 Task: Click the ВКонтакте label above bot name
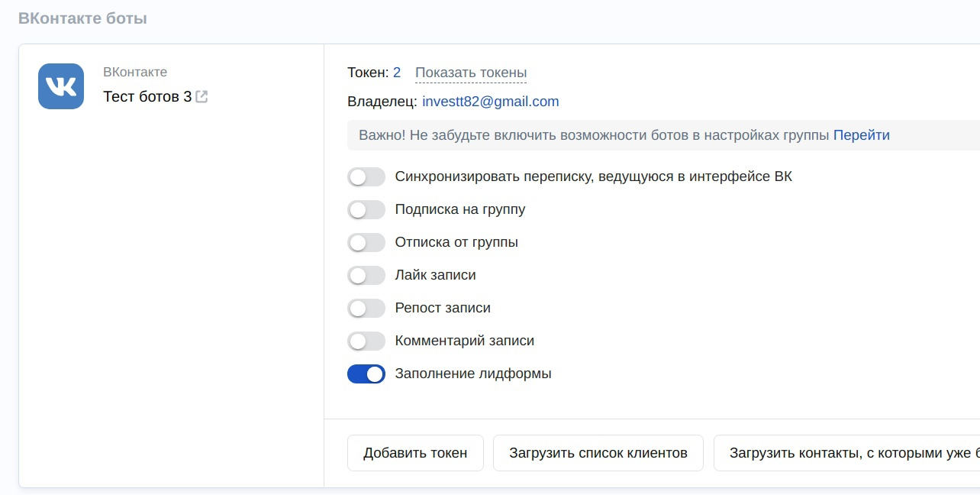coord(135,72)
